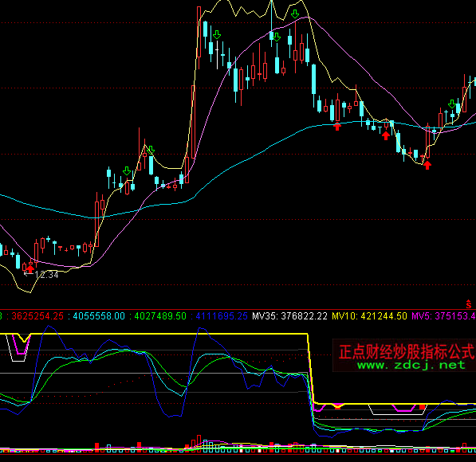476x462 pixels.
Task: Select the cyan indicator value 4055558.00
Action: click(x=99, y=316)
